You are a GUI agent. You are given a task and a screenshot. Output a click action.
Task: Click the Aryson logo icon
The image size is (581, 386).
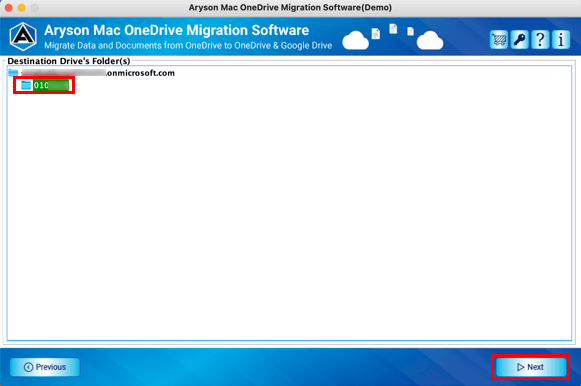[23, 37]
